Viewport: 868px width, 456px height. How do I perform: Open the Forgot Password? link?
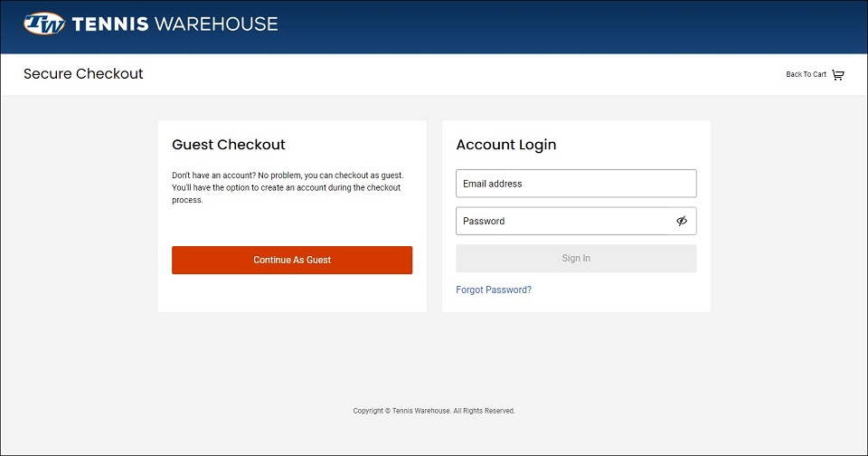494,290
